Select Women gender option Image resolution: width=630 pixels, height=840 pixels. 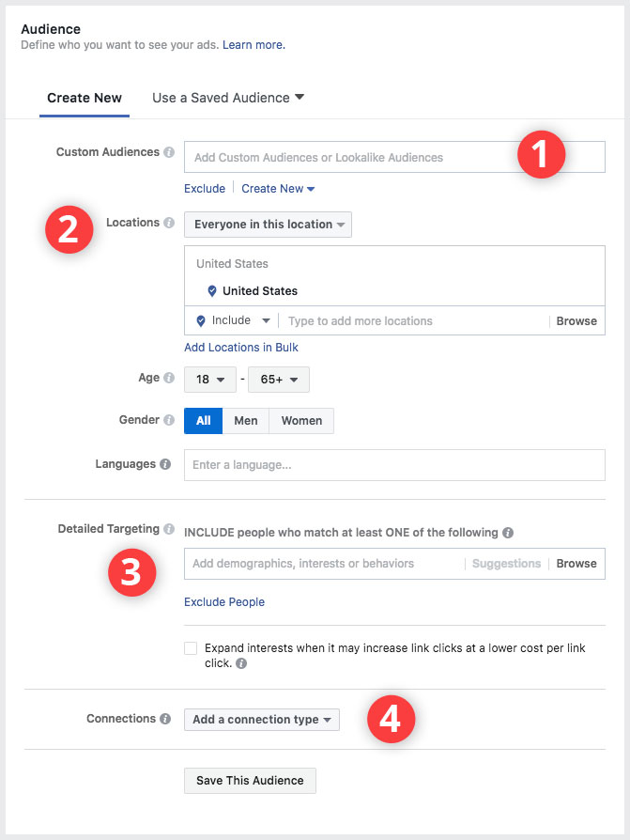(x=301, y=421)
